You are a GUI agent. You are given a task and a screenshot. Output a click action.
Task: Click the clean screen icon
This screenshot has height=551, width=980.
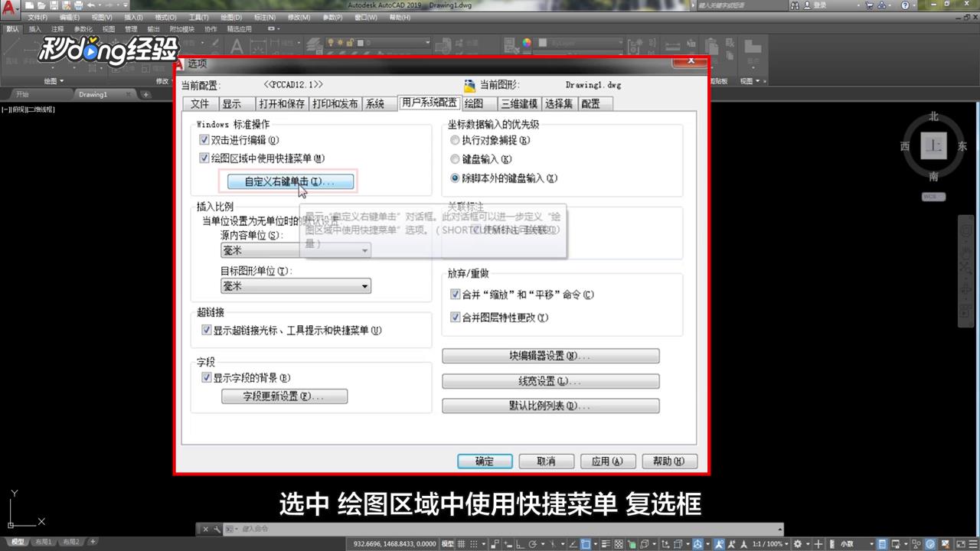pyautogui.click(x=961, y=543)
